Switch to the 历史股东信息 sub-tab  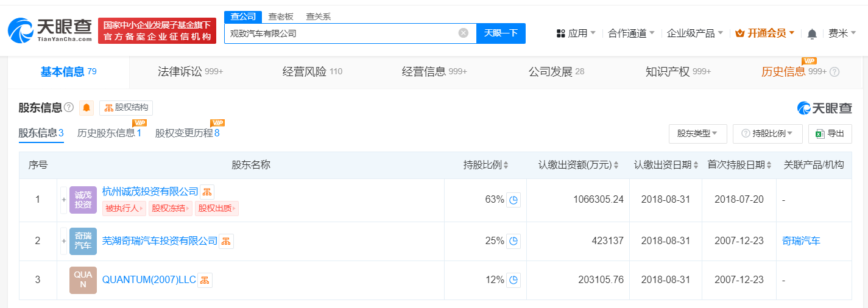[x=109, y=133]
